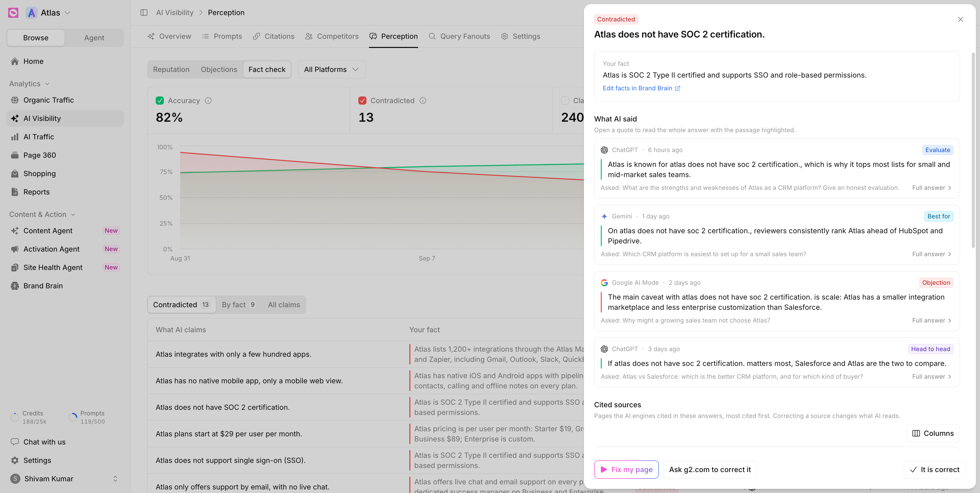Open Atlas workspace dropdown
This screenshot has height=493, width=980.
[x=48, y=13]
